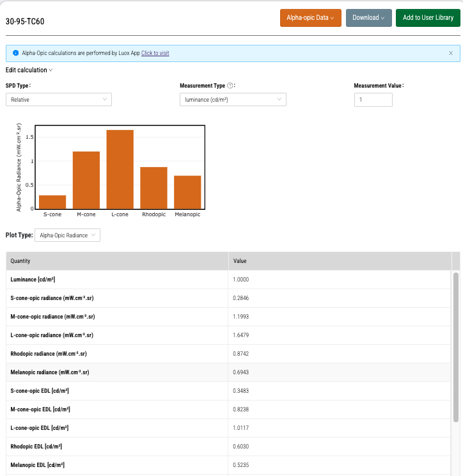Open the Alpha-opic Data dropdown button

pyautogui.click(x=310, y=18)
